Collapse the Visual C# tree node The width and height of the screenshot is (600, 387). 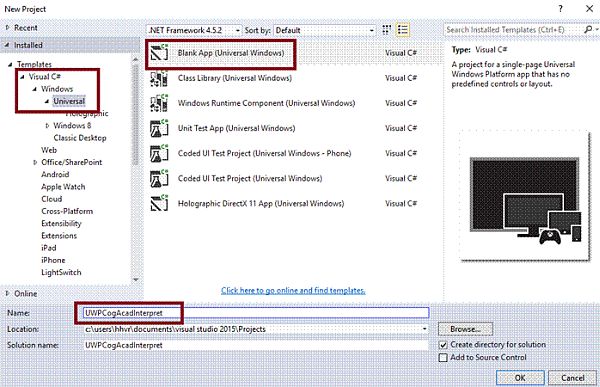click(22, 77)
